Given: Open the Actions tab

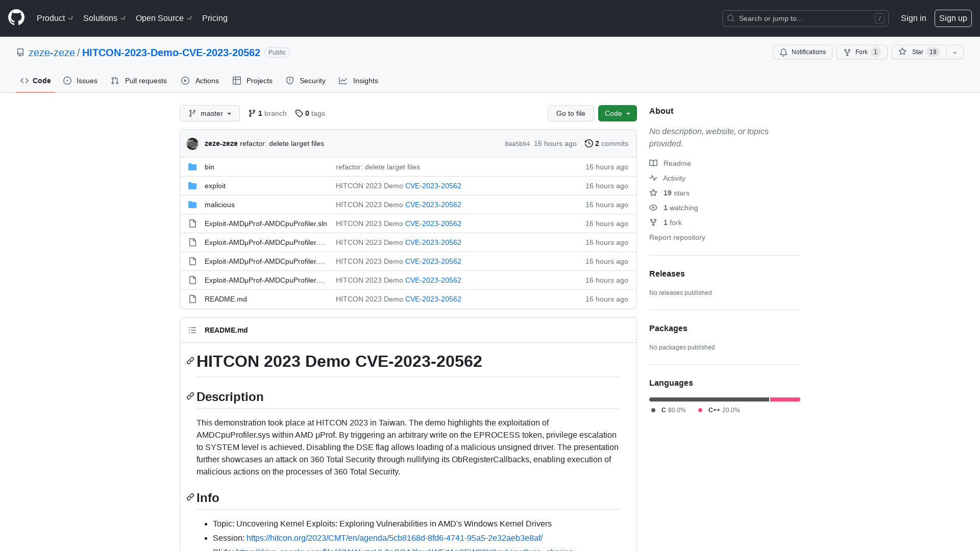Looking at the screenshot, I should pos(200,81).
